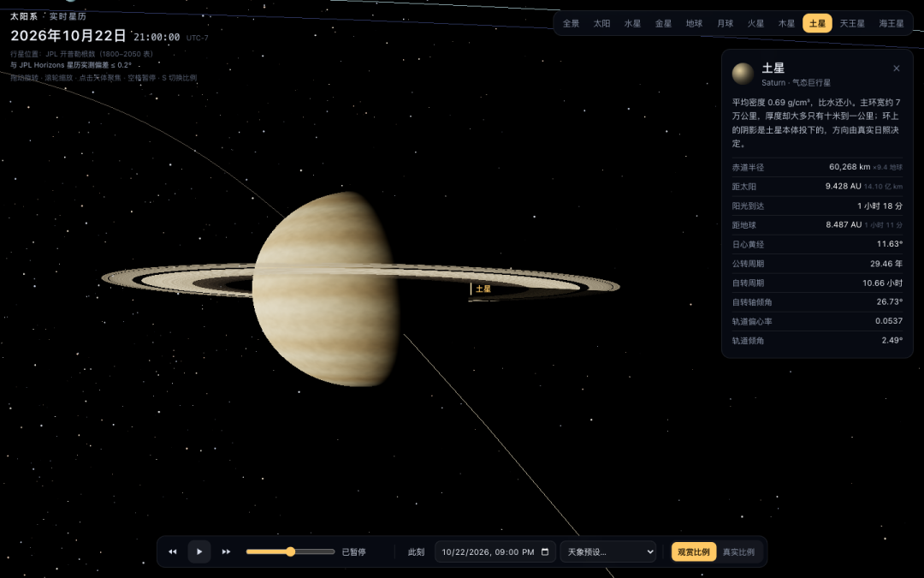The height and width of the screenshot is (578, 924).
Task: Select the 地球 tab
Action: pos(694,24)
